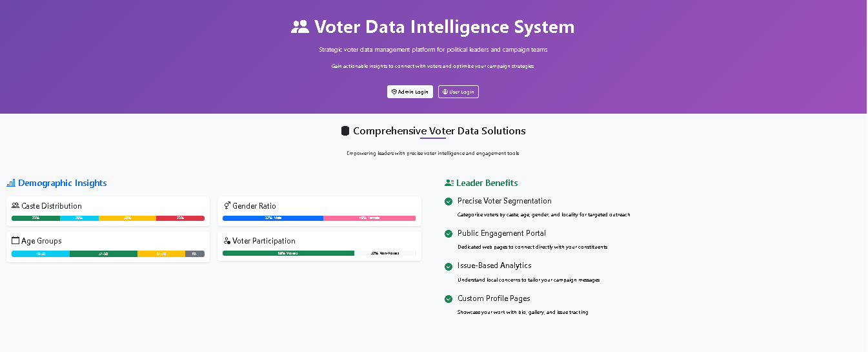868x352 pixels.
Task: Click the bar chart icon next to Demographic Insights
Action: click(11, 183)
